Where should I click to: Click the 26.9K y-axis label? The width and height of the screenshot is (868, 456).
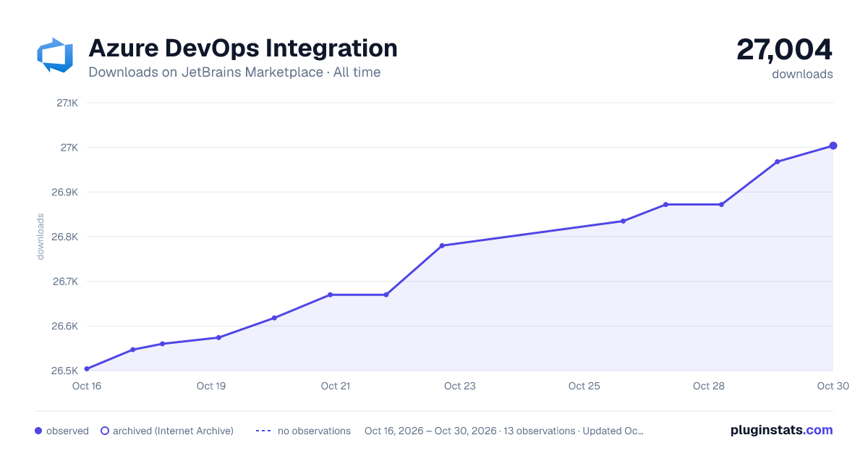[x=64, y=193]
